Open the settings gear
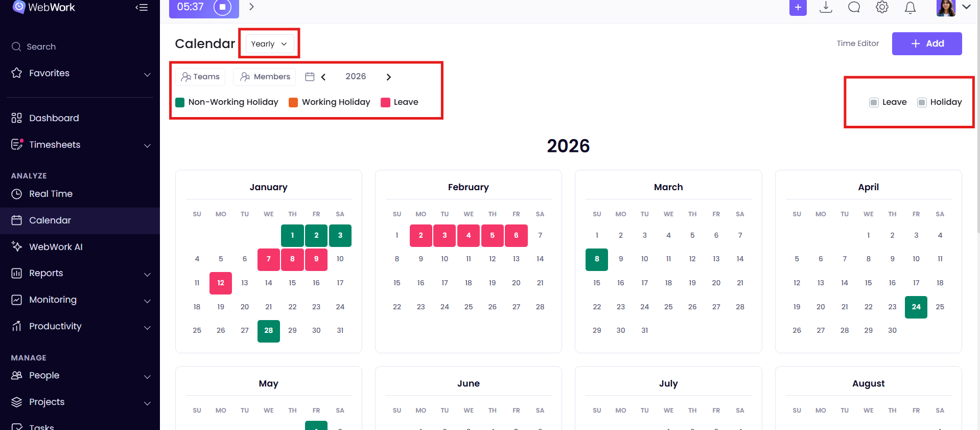The width and height of the screenshot is (980, 430). 882,7
